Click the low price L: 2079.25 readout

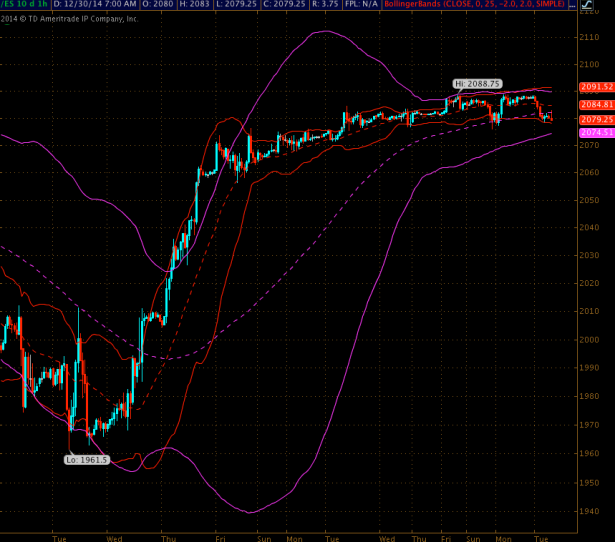tap(231, 5)
